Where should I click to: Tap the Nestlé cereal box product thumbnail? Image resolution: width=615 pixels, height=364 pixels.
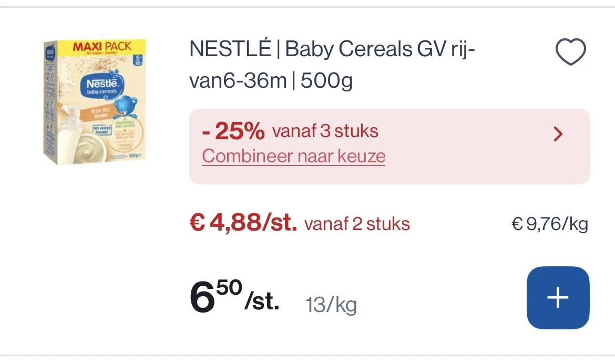click(95, 102)
